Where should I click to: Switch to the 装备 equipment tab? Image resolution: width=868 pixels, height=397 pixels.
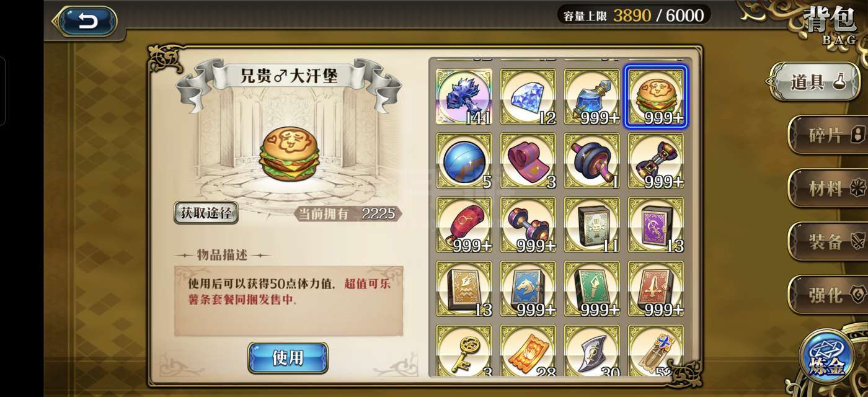[x=828, y=241]
